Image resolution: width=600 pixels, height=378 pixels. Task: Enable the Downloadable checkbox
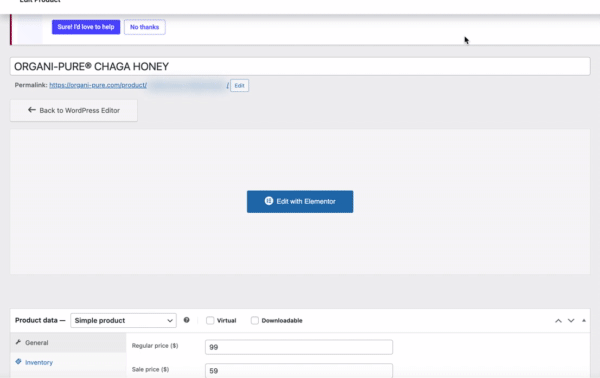[x=254, y=320]
